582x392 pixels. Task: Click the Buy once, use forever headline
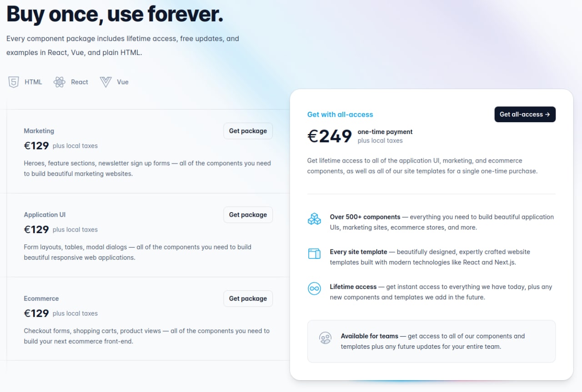tap(115, 14)
